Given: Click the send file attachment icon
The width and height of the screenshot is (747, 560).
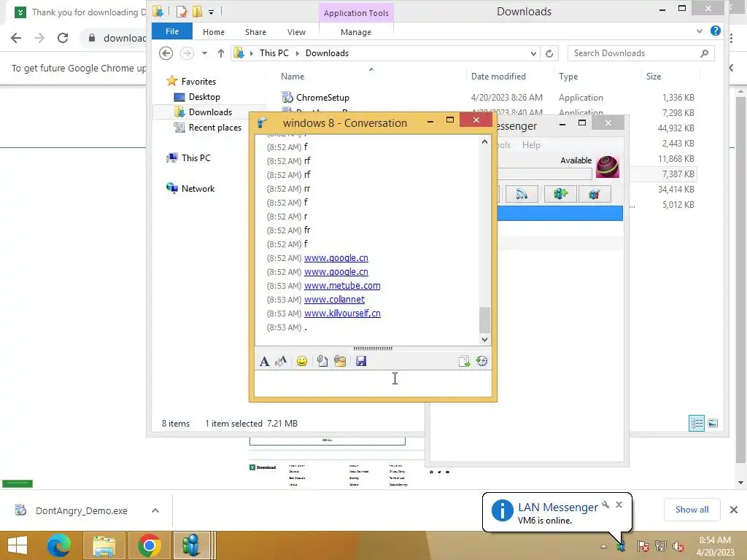Looking at the screenshot, I should tap(322, 362).
